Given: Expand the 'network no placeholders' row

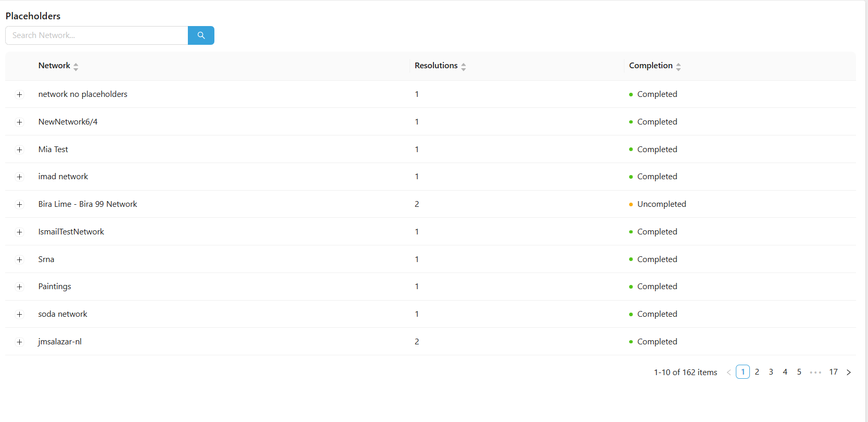Looking at the screenshot, I should click(x=19, y=94).
